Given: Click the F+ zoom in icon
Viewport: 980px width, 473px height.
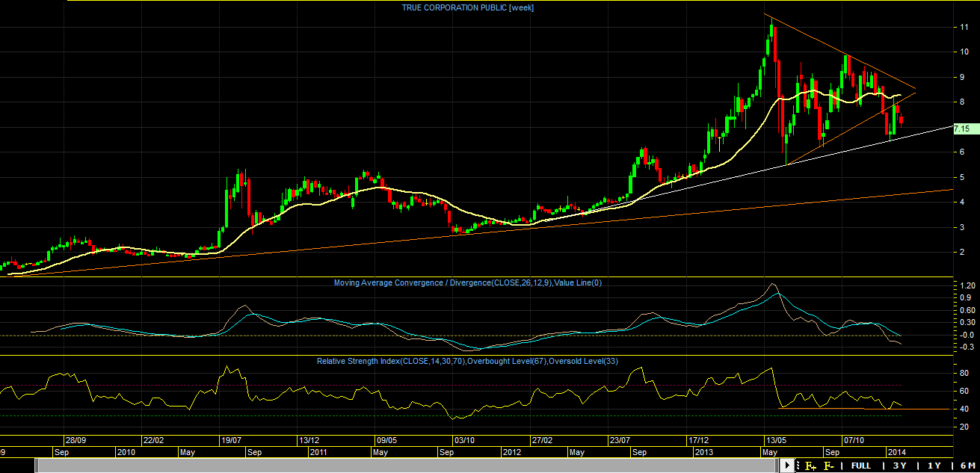Looking at the screenshot, I should coord(810,466).
